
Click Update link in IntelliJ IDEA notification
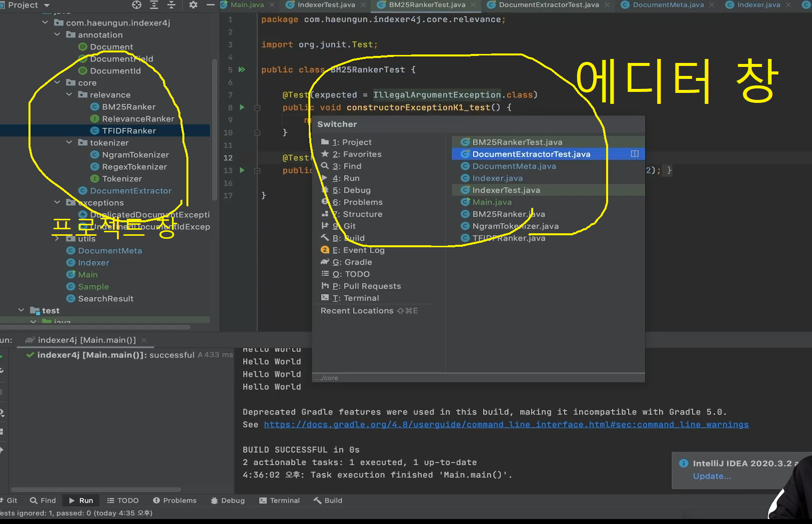pyautogui.click(x=712, y=477)
